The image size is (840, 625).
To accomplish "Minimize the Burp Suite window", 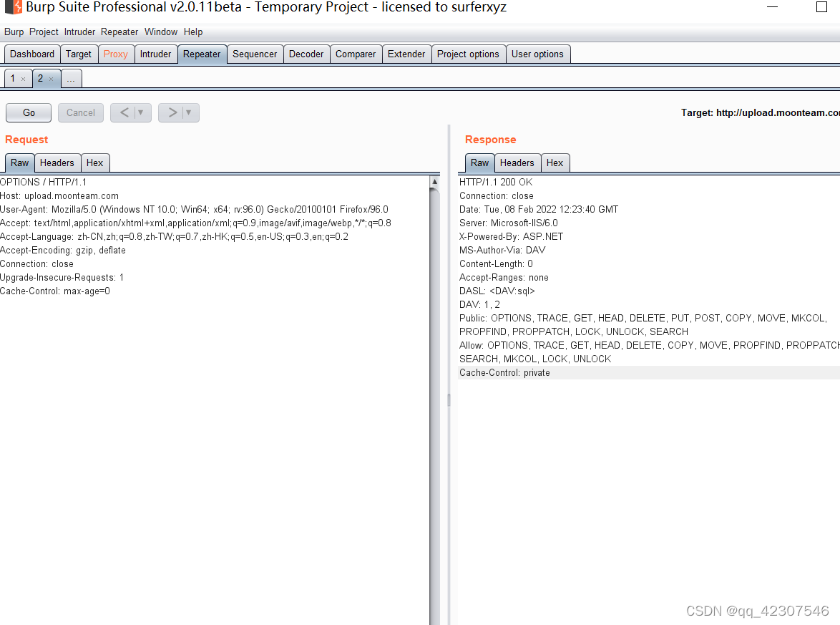I will pyautogui.click(x=772, y=7).
